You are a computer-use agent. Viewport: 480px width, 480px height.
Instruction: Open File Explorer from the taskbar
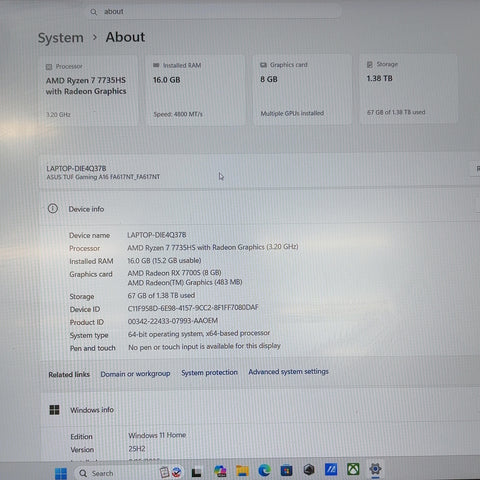pyautogui.click(x=242, y=471)
